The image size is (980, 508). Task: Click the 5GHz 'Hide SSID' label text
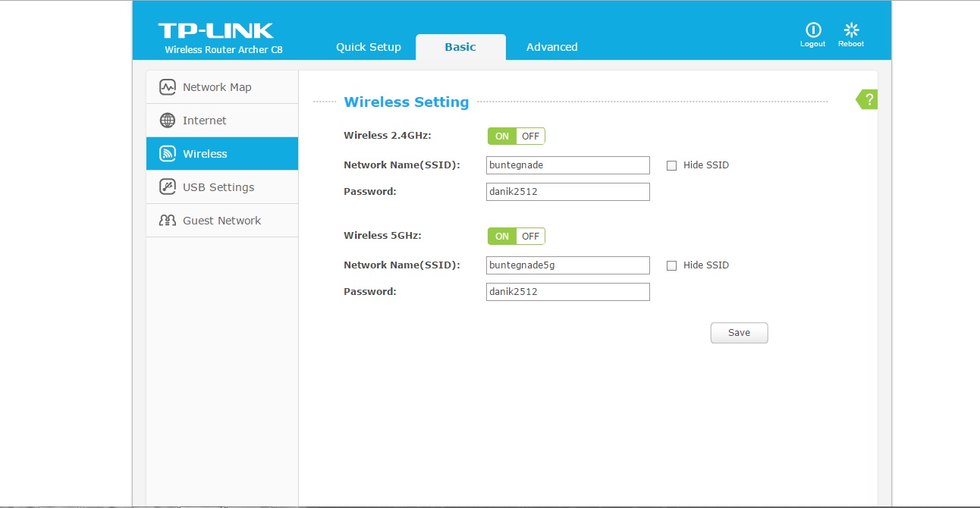pyautogui.click(x=706, y=265)
